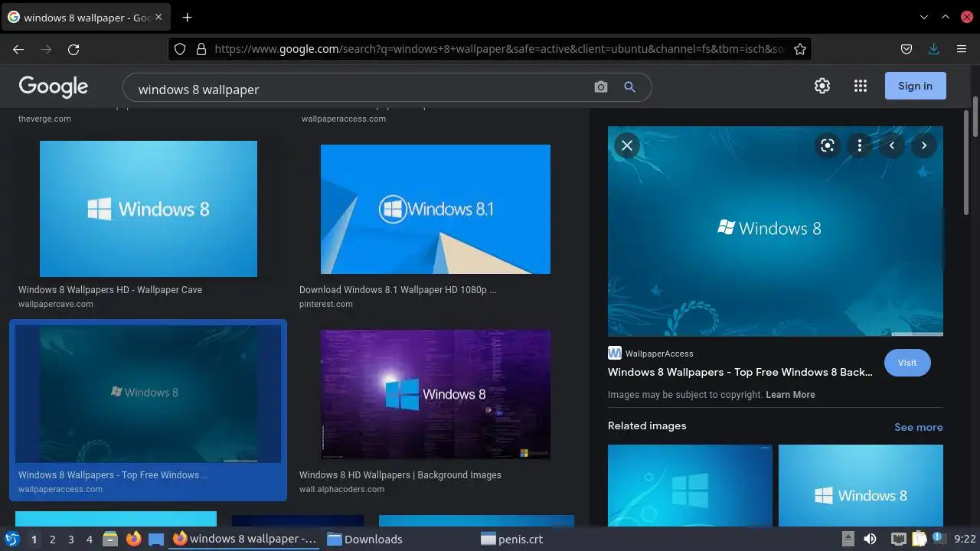The width and height of the screenshot is (980, 551).
Task: Click the theverge.com source text
Action: click(x=44, y=119)
